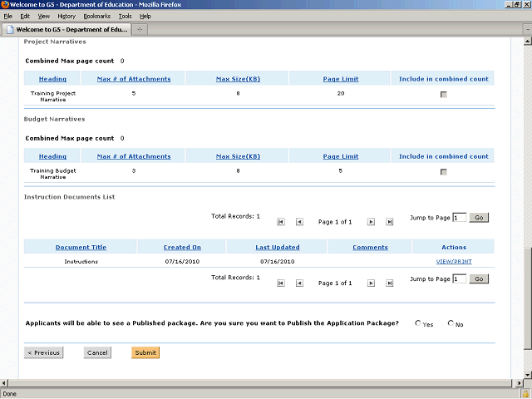Sort Budget Narratives by Max Size(KB)

239,156
